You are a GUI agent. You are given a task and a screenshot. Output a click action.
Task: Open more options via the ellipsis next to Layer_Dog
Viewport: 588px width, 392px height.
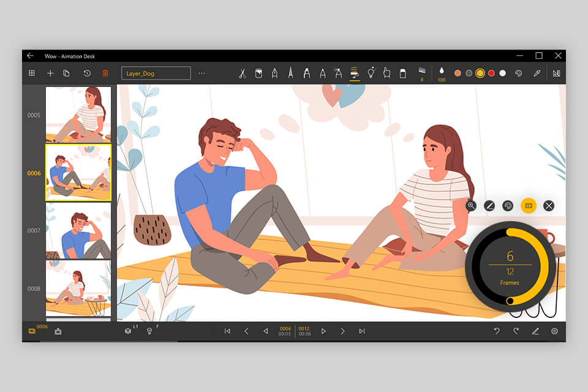[x=200, y=73]
